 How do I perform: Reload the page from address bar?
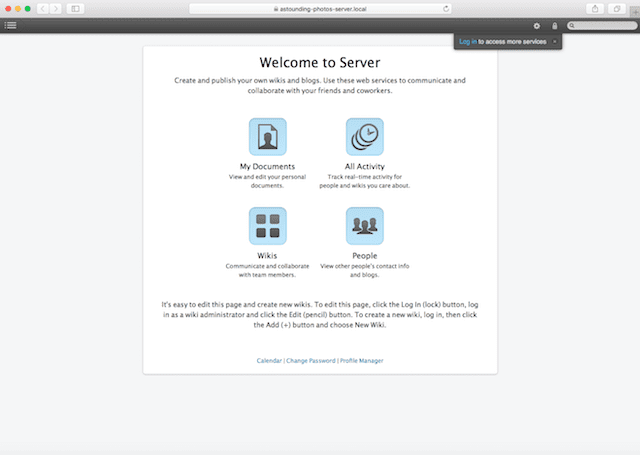point(445,8)
